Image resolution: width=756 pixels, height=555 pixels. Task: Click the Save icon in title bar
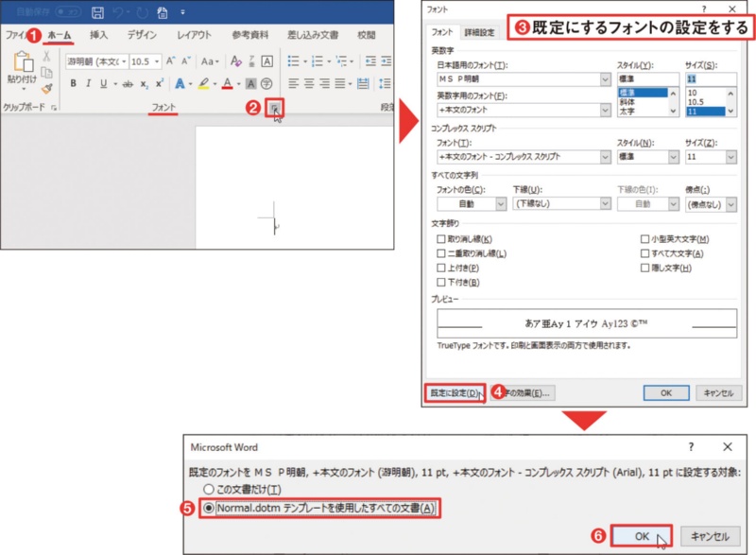(x=98, y=12)
